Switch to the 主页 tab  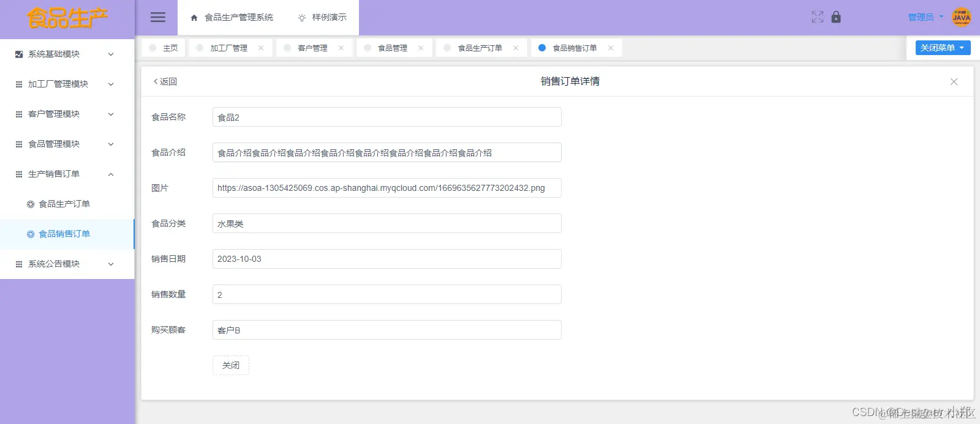point(164,48)
